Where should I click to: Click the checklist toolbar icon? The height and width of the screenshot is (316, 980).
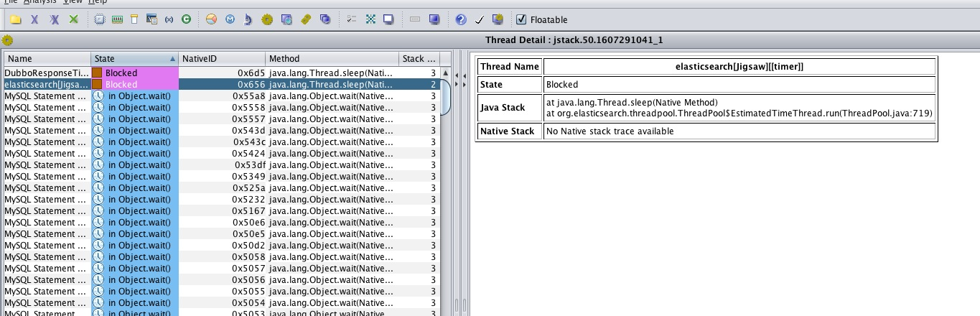click(352, 19)
